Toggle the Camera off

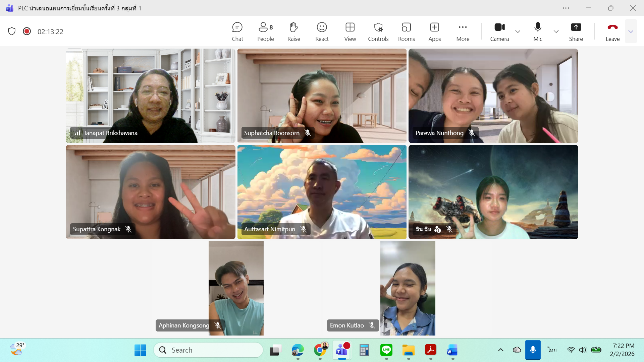point(499,32)
